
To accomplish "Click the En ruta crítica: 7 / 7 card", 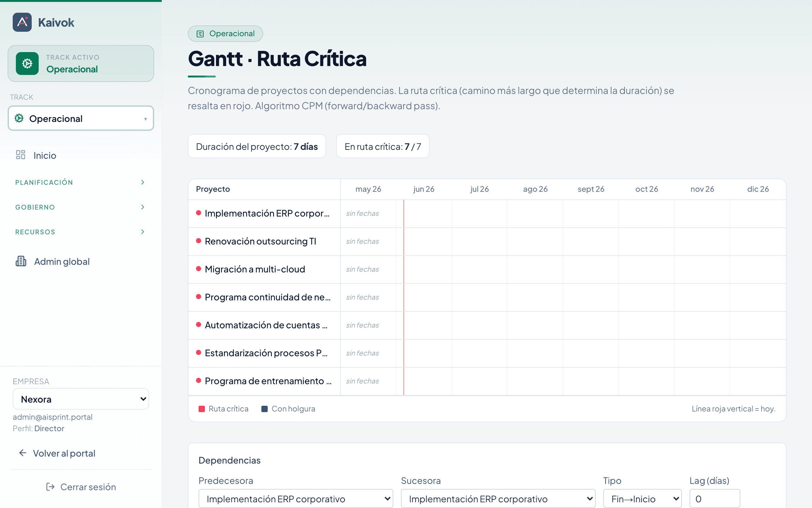I will coord(383,146).
